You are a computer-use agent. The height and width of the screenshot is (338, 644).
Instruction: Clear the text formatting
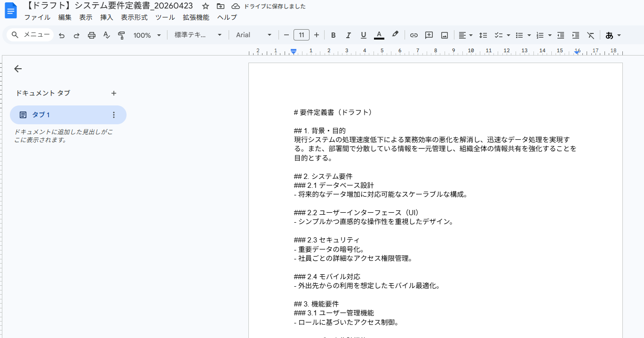tap(591, 35)
